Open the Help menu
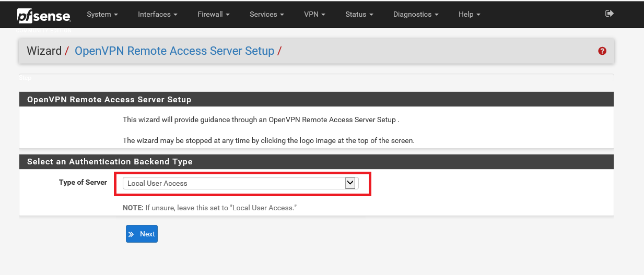Screen dimensions: 644x275 tap(469, 14)
